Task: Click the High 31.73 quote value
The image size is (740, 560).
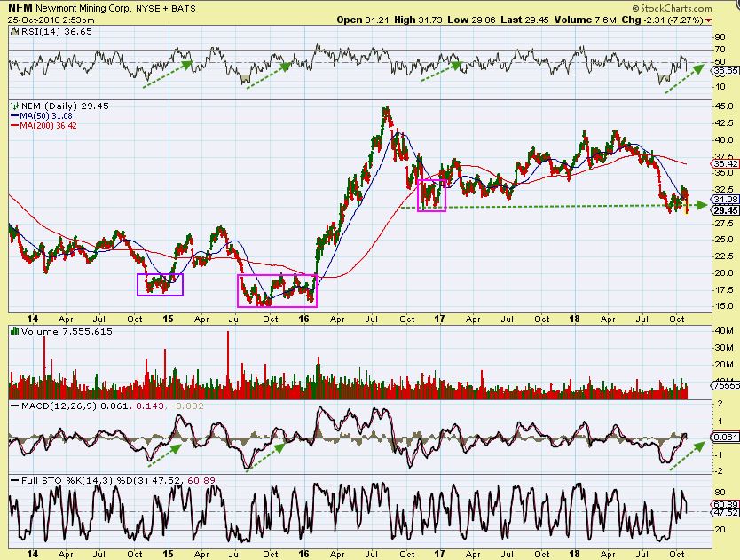Action: click(418, 20)
